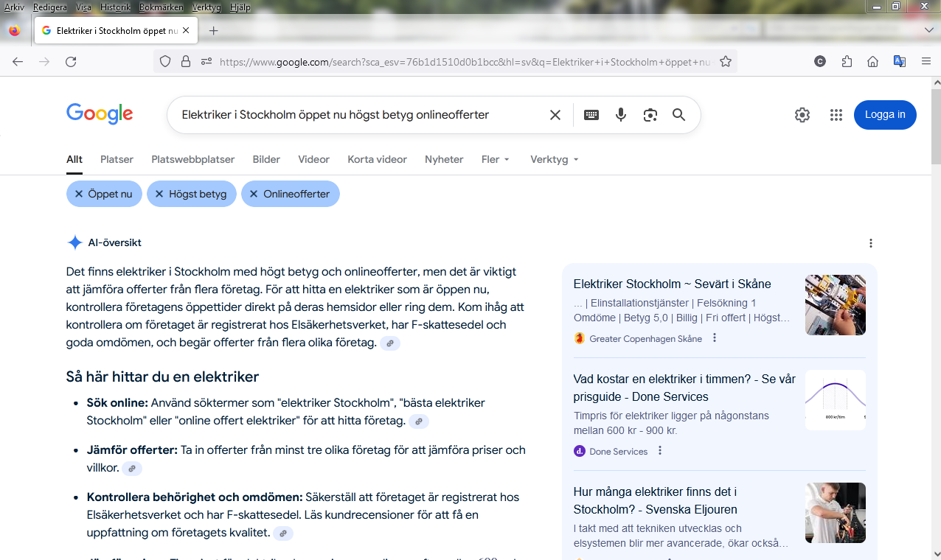The height and width of the screenshot is (560, 941).
Task: Clear the search query with X icon
Action: [x=555, y=115]
